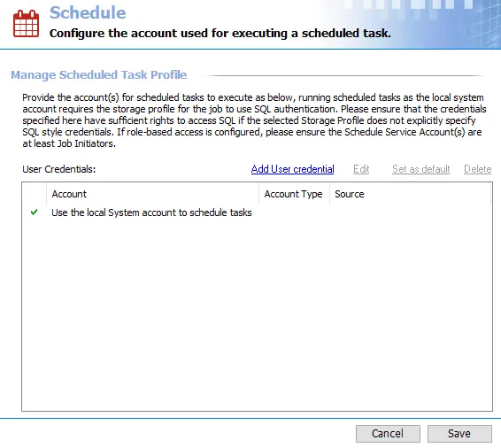The height and width of the screenshot is (448, 501).
Task: Click the User Credentials label
Action: pyautogui.click(x=58, y=169)
